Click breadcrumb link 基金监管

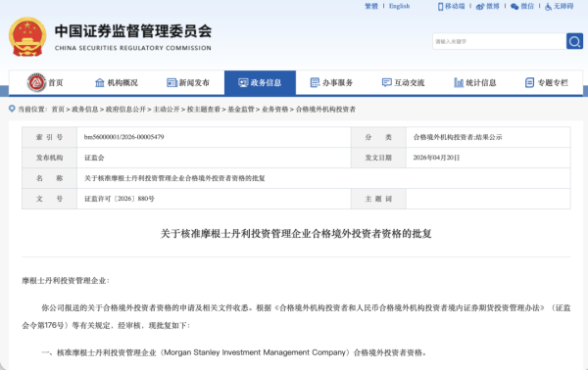coord(241,110)
